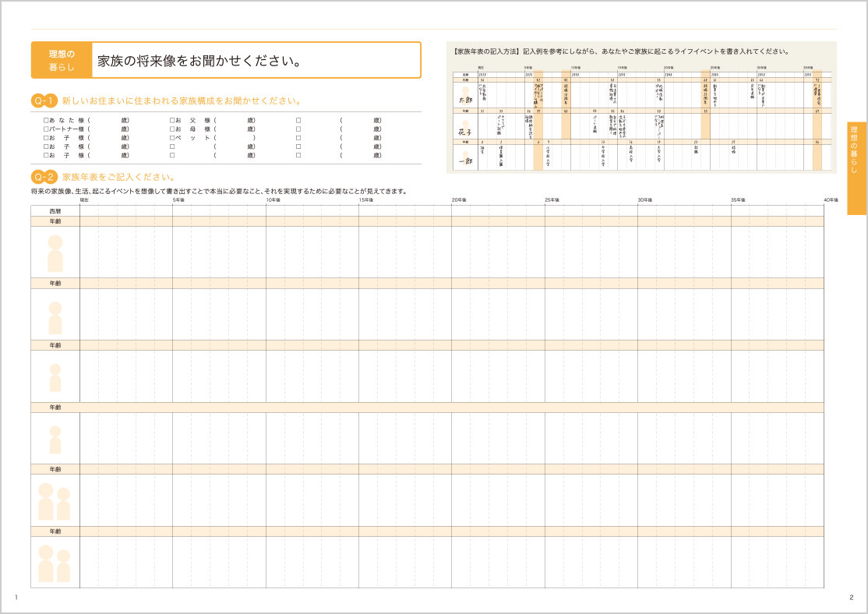This screenshot has width=868, height=614.
Task: Click the orange Q-2 badge
Action: pyautogui.click(x=44, y=177)
